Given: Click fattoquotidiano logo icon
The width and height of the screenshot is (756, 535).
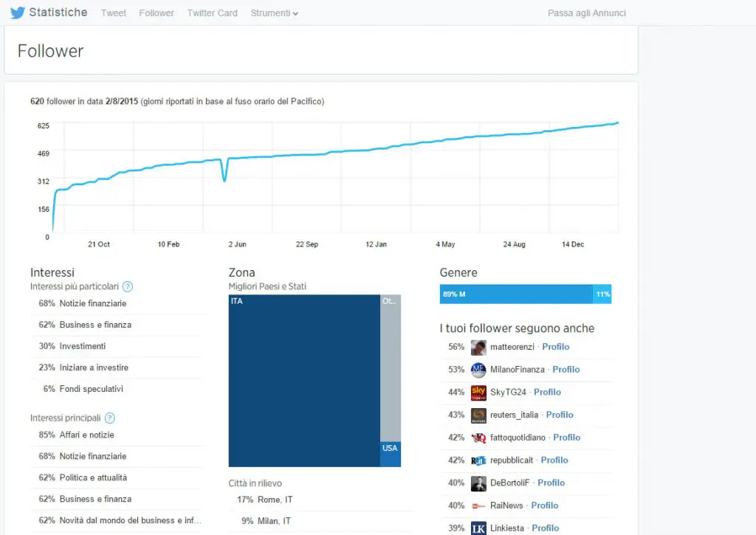Looking at the screenshot, I should [x=478, y=438].
